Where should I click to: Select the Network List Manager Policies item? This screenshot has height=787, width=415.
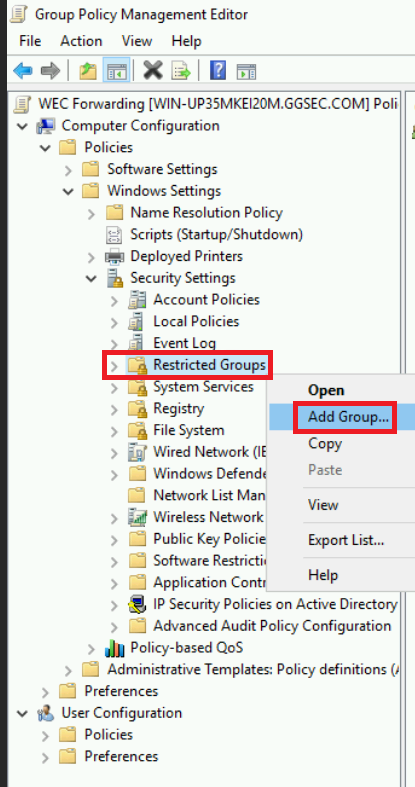click(x=210, y=495)
